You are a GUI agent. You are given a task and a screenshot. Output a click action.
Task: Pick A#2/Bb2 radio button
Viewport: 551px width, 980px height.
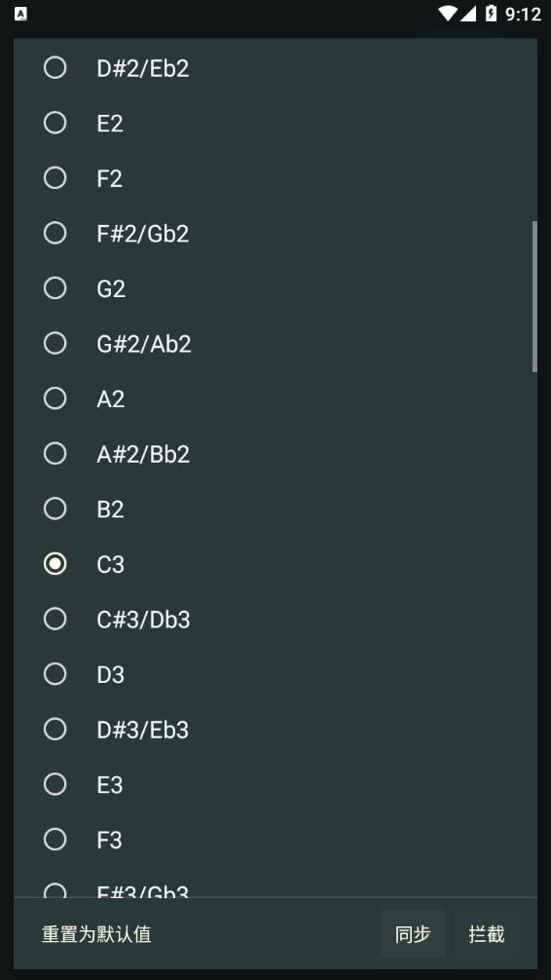(x=275, y=453)
